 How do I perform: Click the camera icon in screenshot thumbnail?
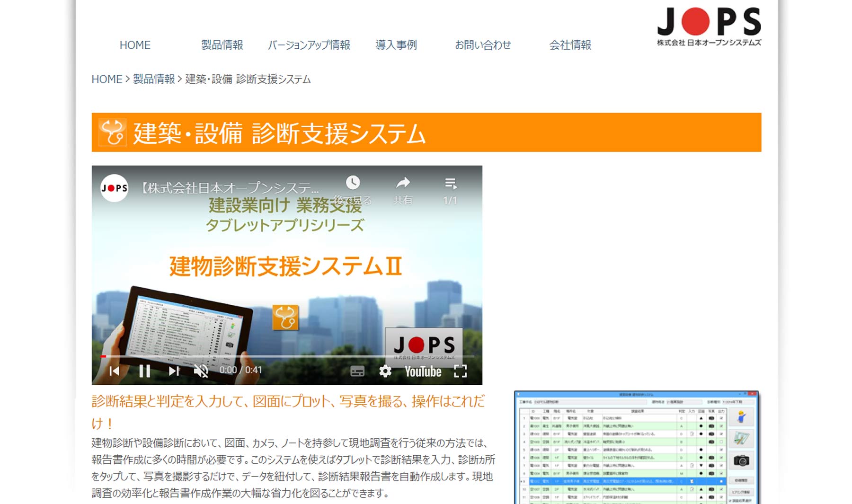pos(741,460)
